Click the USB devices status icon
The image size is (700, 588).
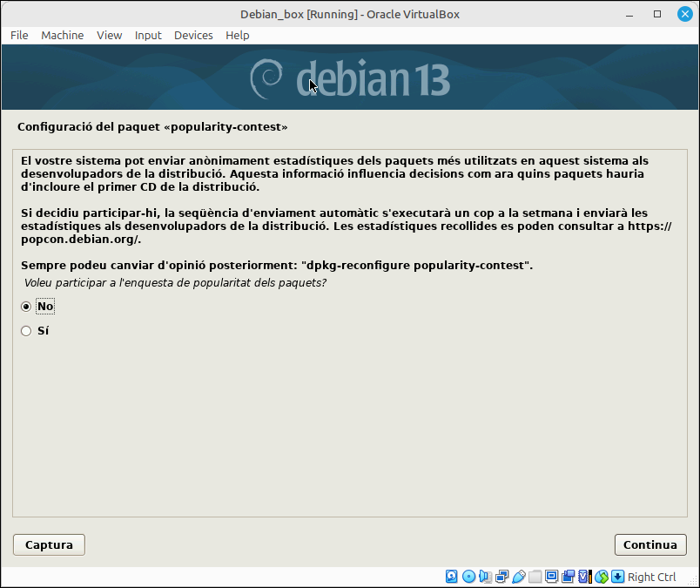[518, 577]
